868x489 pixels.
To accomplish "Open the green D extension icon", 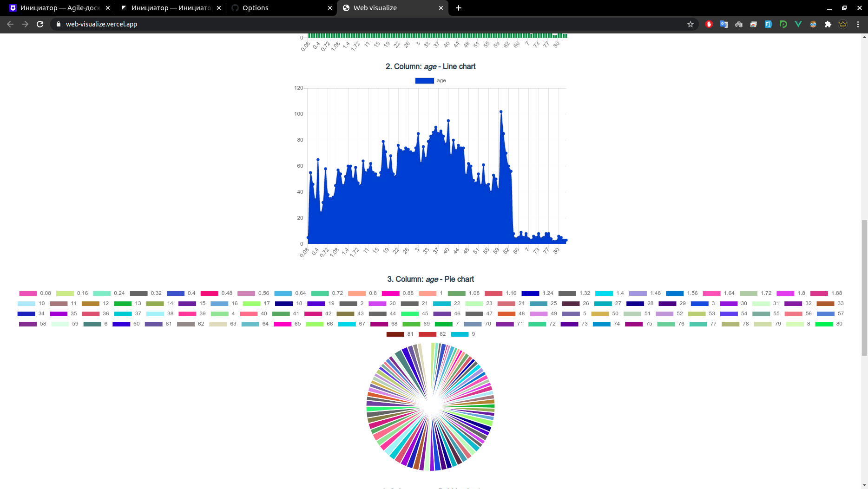I will (783, 24).
